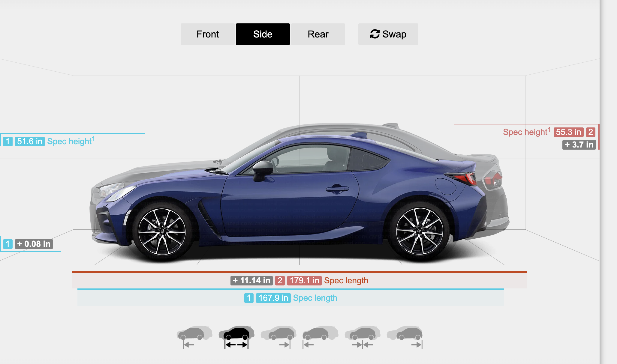Select the + 3.7 in height difference badge

pyautogui.click(x=579, y=145)
